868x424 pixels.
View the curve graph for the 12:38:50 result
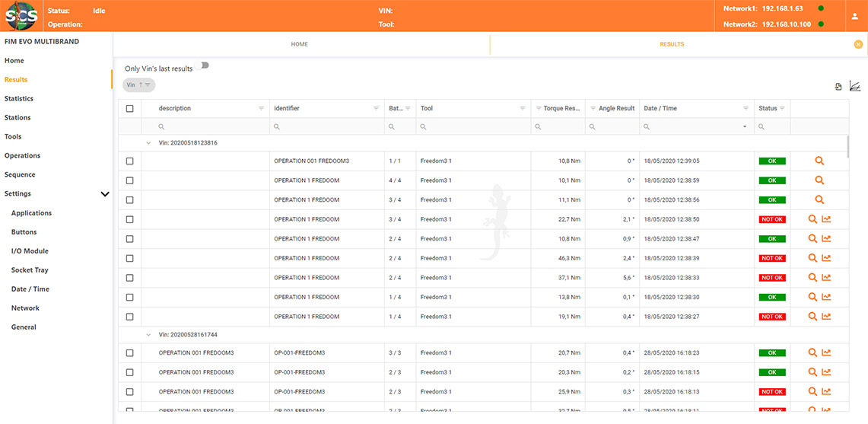click(x=826, y=219)
